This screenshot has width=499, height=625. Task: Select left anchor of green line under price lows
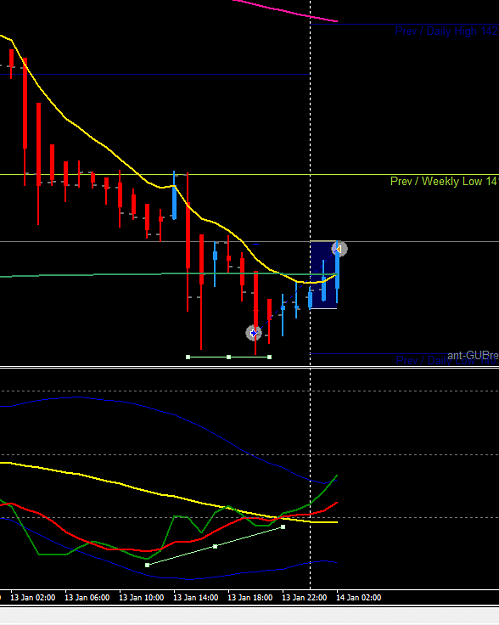click(x=188, y=357)
